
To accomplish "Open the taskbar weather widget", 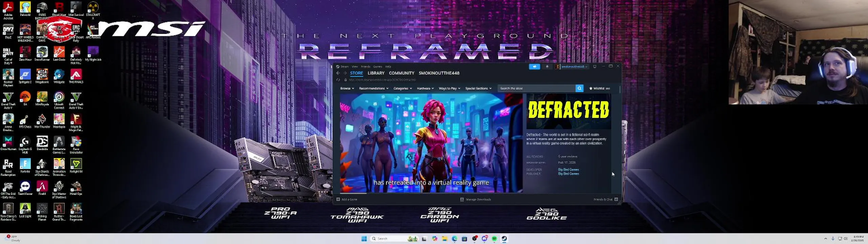I will [x=13, y=238].
